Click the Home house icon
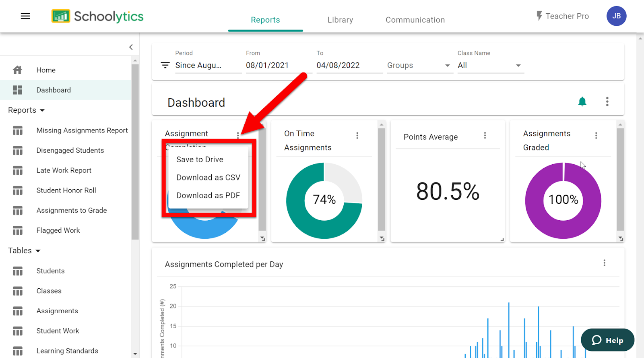 tap(17, 70)
